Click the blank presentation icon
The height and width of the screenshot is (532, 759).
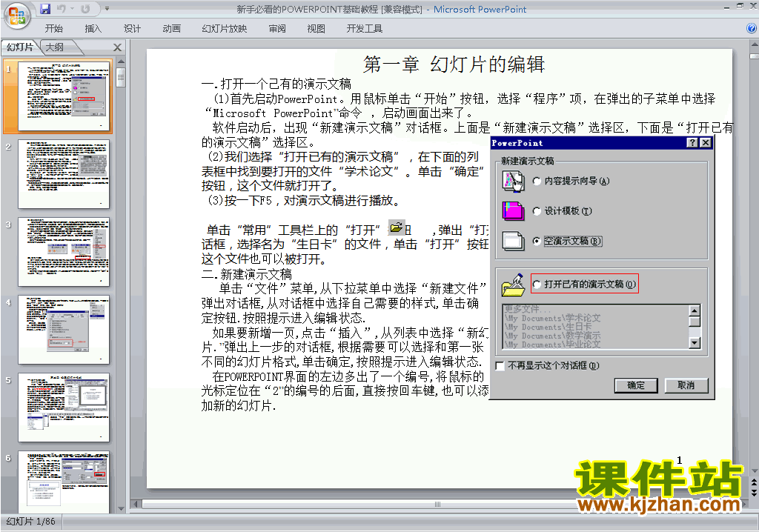tap(513, 241)
